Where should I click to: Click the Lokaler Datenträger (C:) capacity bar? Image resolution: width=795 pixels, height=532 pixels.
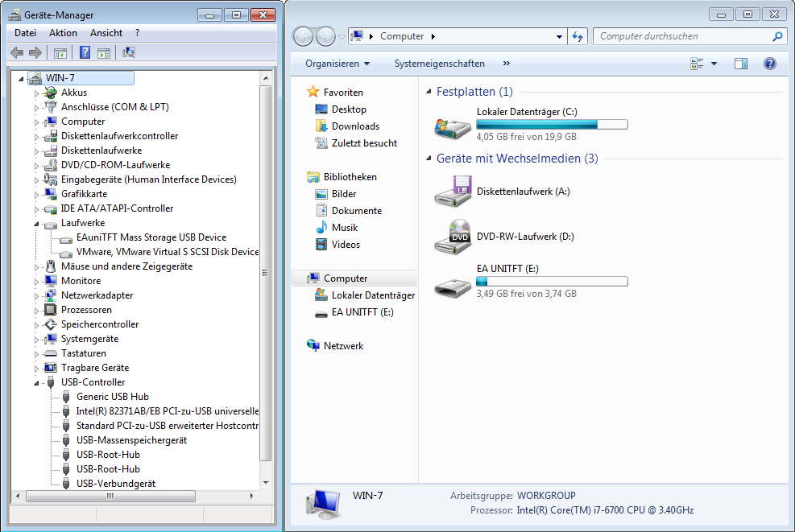(x=552, y=125)
